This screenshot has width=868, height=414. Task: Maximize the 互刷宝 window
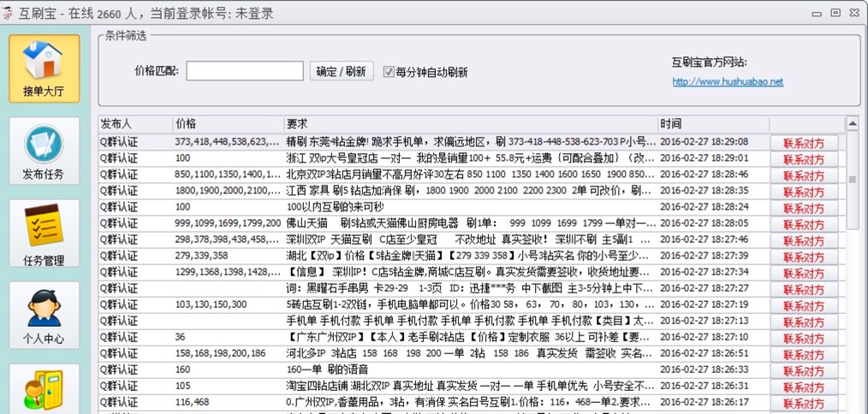(x=835, y=13)
